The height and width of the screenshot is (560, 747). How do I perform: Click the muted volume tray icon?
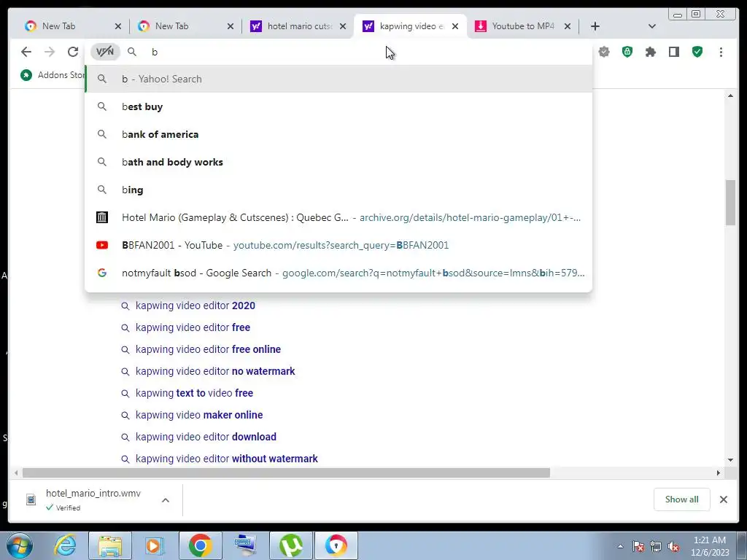click(673, 546)
